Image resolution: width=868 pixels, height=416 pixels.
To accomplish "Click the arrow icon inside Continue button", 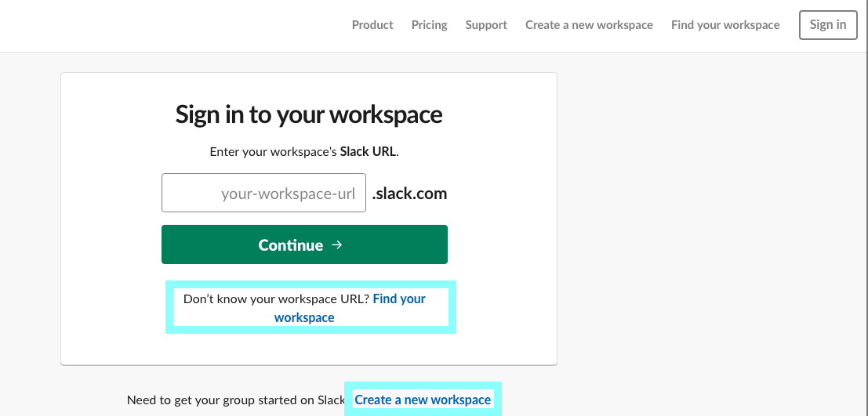I will [x=336, y=244].
